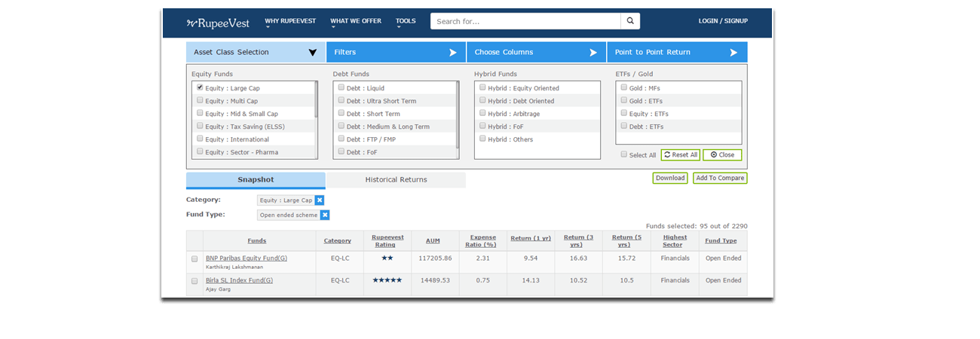Screen dimensions: 980x339
Task: Check Equity : Mid & Small Cap
Action: point(200,113)
